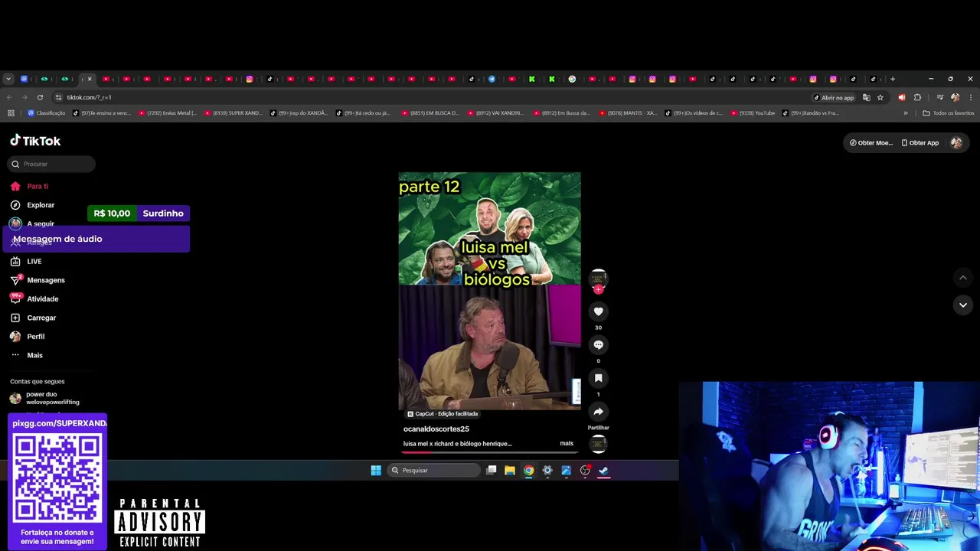Click CapCut Edição facilitada tag
The image size is (980, 551).
pyautogui.click(x=443, y=414)
